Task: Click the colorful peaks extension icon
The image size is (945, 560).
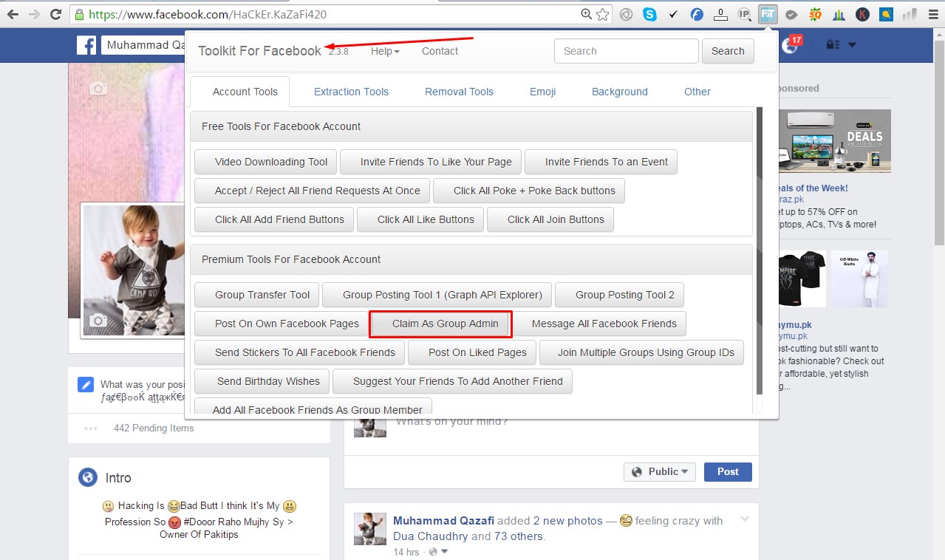Action: pos(839,14)
